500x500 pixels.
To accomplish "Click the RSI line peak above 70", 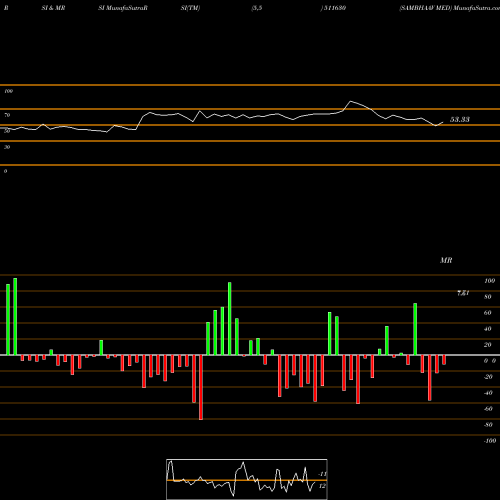I will point(350,101).
